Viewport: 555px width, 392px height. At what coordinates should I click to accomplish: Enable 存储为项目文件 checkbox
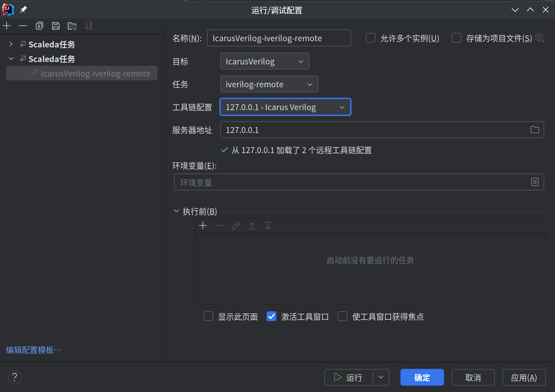tap(457, 38)
